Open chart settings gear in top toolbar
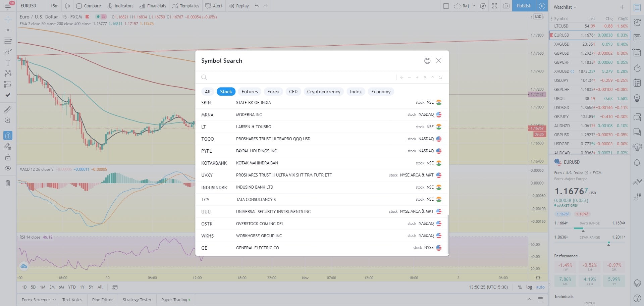This screenshot has height=306, width=644. (483, 6)
